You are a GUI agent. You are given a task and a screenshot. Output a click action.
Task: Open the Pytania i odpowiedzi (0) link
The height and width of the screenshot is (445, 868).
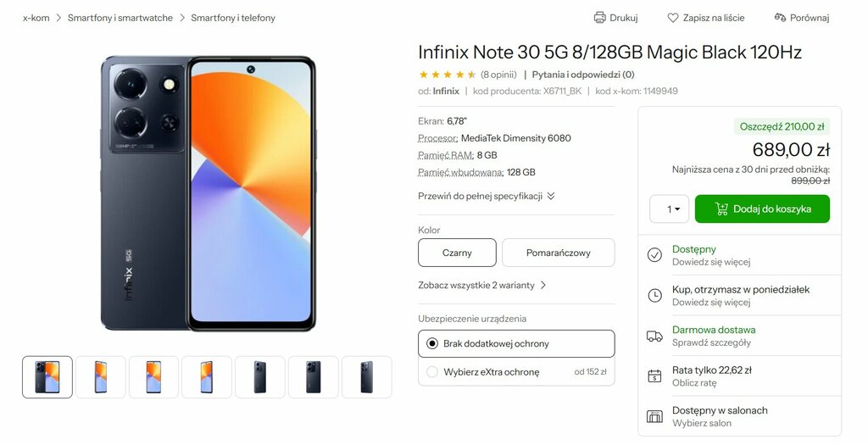point(583,75)
